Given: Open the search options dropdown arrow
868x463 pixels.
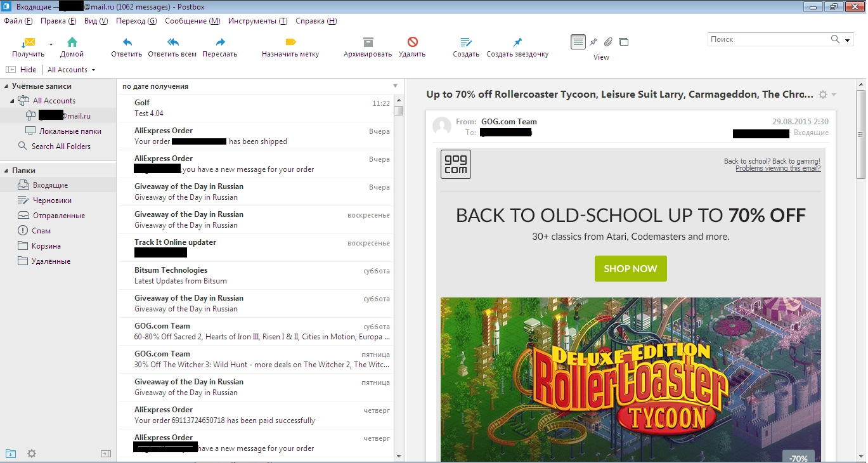Looking at the screenshot, I should (848, 40).
